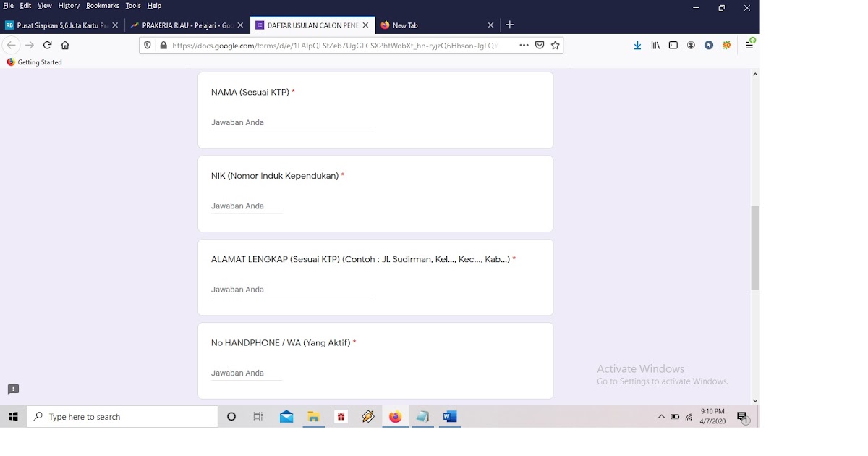This screenshot has height=456, width=868.
Task: Open the Edit menu
Action: point(26,6)
